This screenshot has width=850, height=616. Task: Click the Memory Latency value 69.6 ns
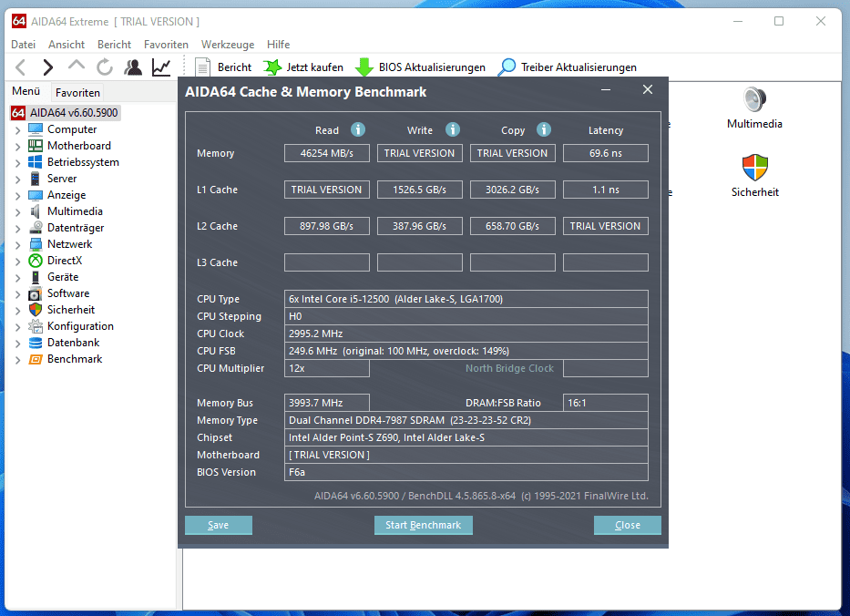[606, 153]
